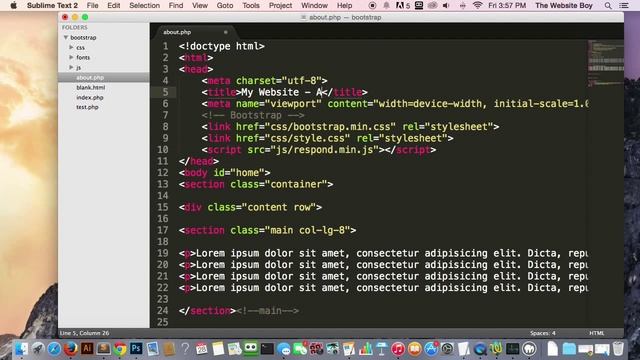Expand the fonts folder
Screen dimensions: 640x360
[x=71, y=58]
